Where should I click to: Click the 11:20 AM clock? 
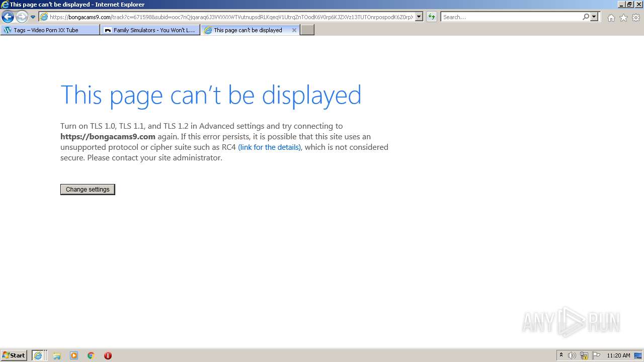click(x=618, y=355)
